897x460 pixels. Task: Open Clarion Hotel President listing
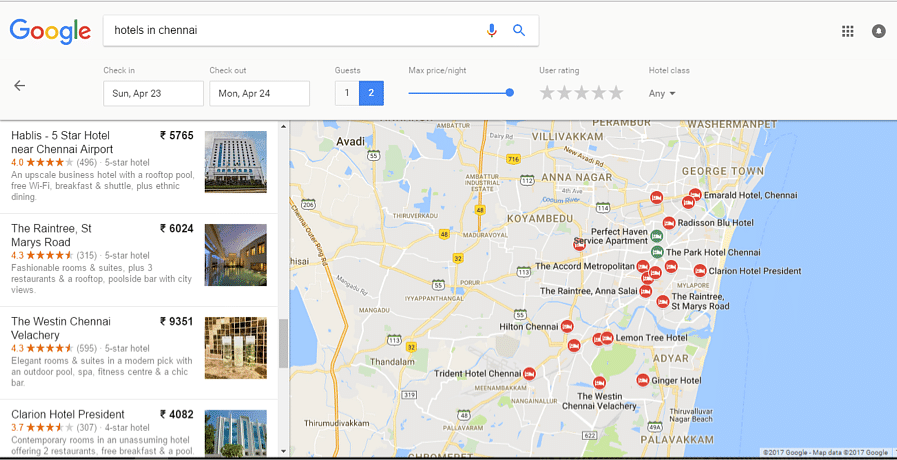pyautogui.click(x=68, y=414)
